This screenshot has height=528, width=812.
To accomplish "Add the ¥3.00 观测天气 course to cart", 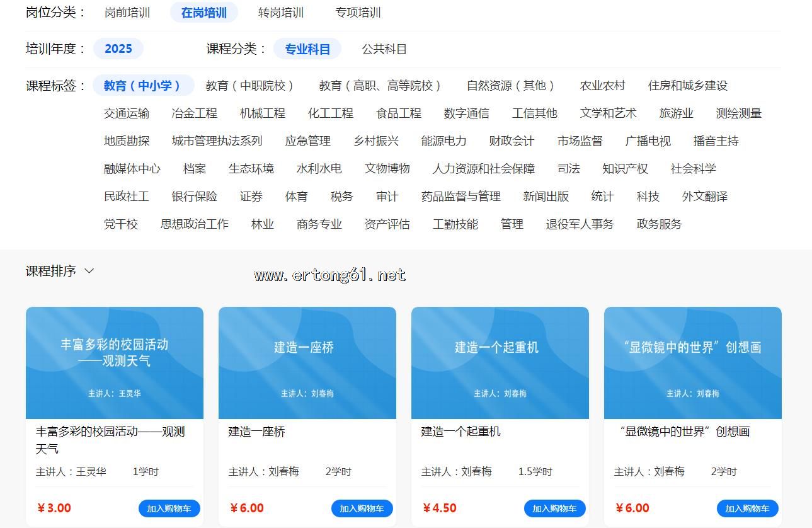I will click(169, 508).
